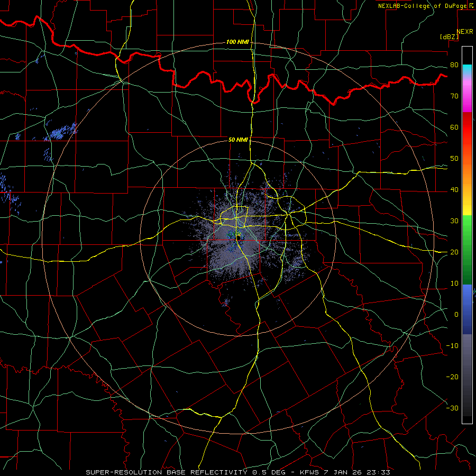Click the "NEXR" label above the scale

point(464,32)
